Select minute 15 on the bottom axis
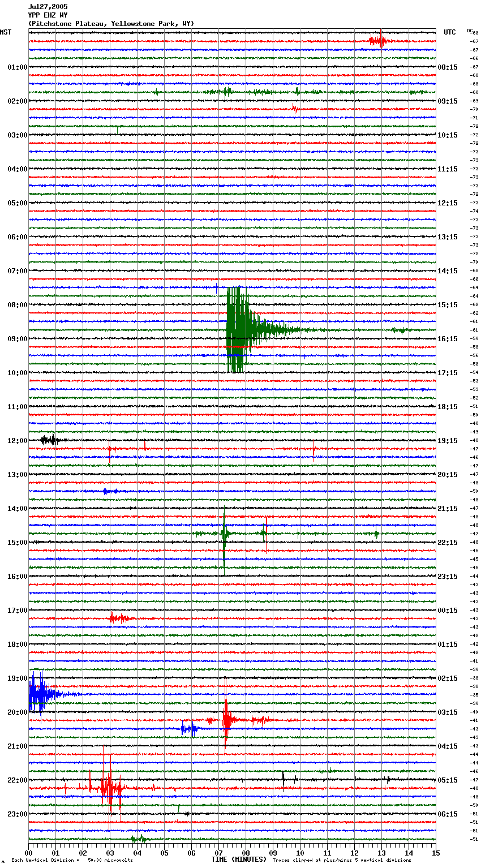 tap(436, 853)
